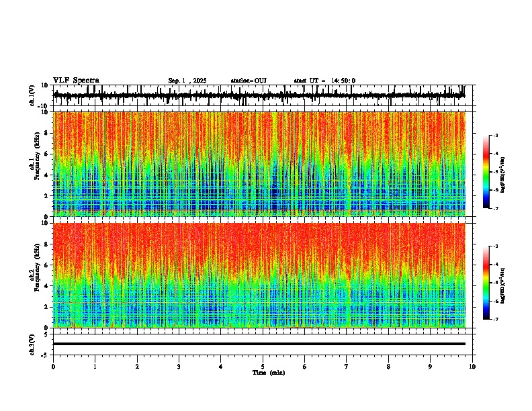
Task: Click time-axis tick label '9'
Action: coord(430,367)
